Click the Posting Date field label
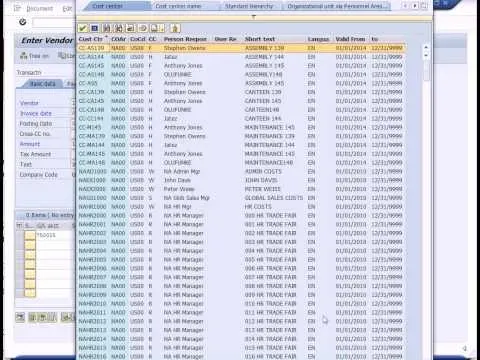Viewport: 480px width, 360px height. pos(36,124)
